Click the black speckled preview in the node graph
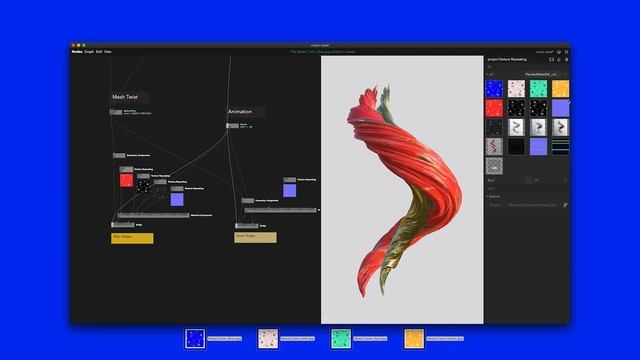 (x=143, y=187)
